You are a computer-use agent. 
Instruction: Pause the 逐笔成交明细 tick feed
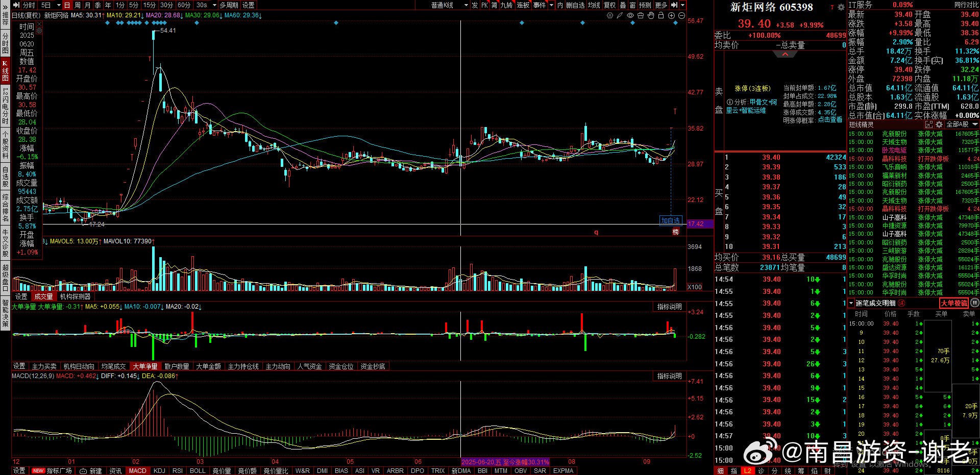pos(974,303)
